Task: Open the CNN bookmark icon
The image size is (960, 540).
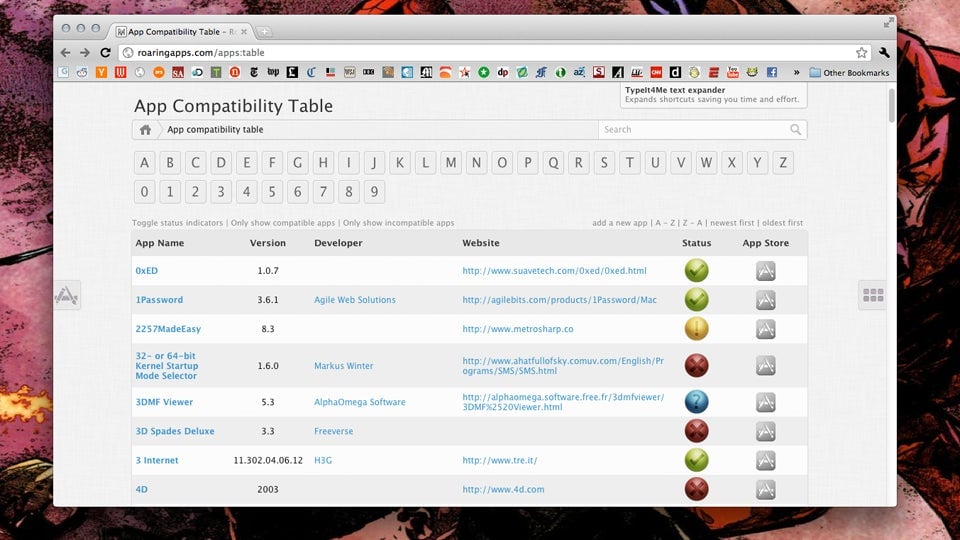Action: point(656,72)
